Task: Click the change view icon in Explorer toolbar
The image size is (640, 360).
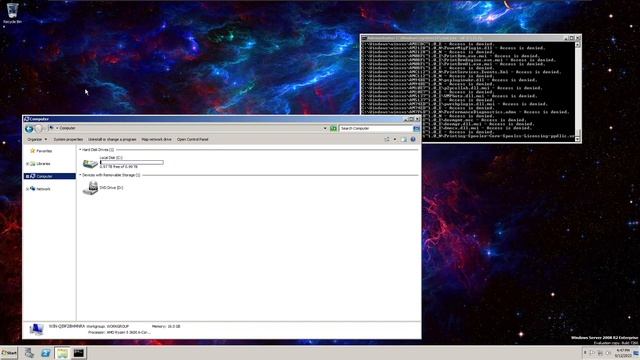Action: pyautogui.click(x=387, y=140)
